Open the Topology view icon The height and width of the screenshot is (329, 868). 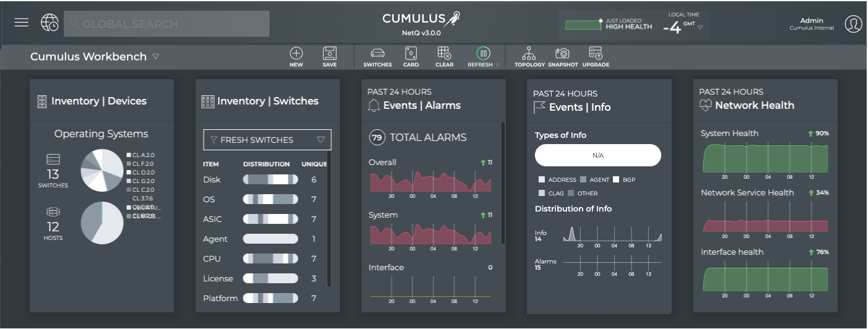(x=529, y=54)
